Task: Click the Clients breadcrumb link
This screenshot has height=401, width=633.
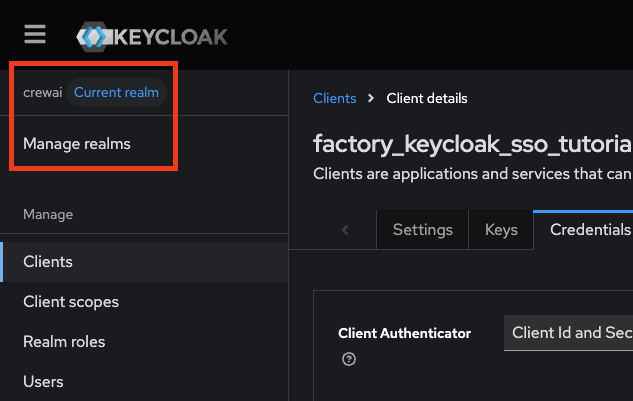Action: click(335, 98)
